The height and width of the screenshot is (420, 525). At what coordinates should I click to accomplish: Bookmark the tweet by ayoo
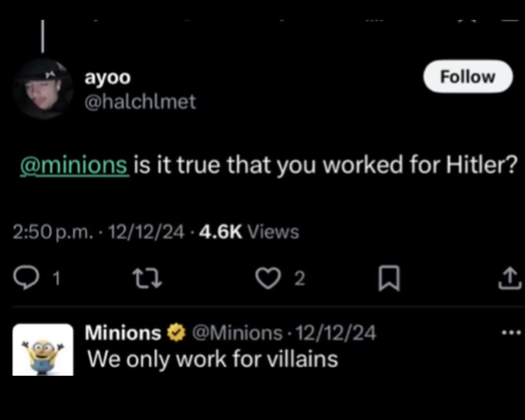pos(389,278)
